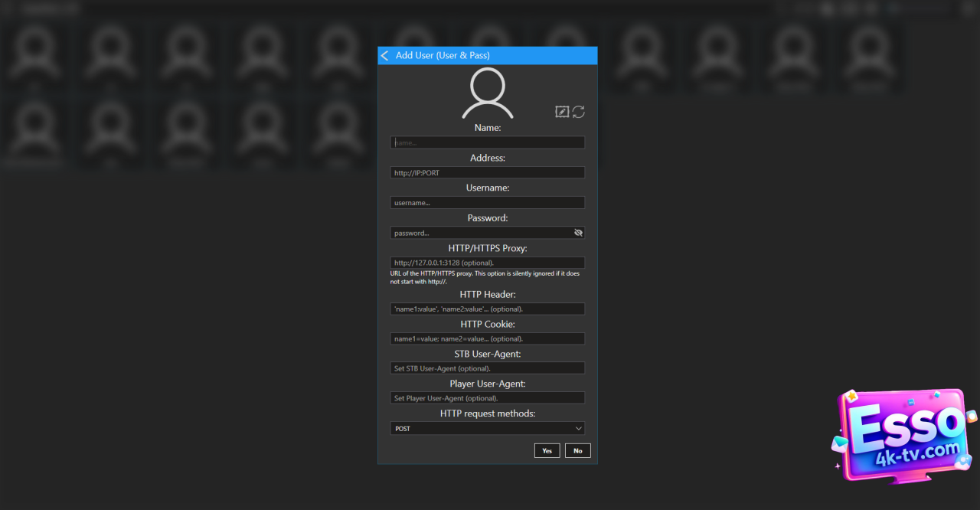The height and width of the screenshot is (510, 980).
Task: Select the Username text field
Action: click(487, 203)
